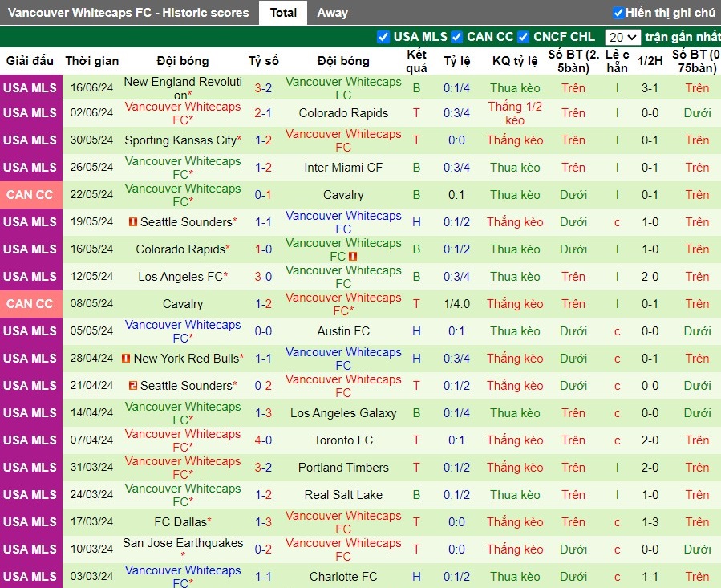Click the 0:1 odds for Toronto FC match

click(456, 440)
